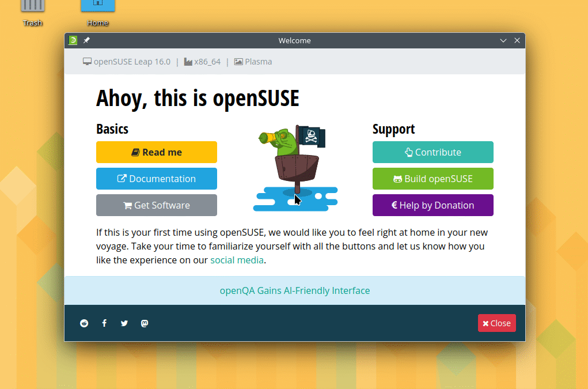Screen dimensions: 588x389
Task: Click the Get Software button
Action: click(157, 205)
